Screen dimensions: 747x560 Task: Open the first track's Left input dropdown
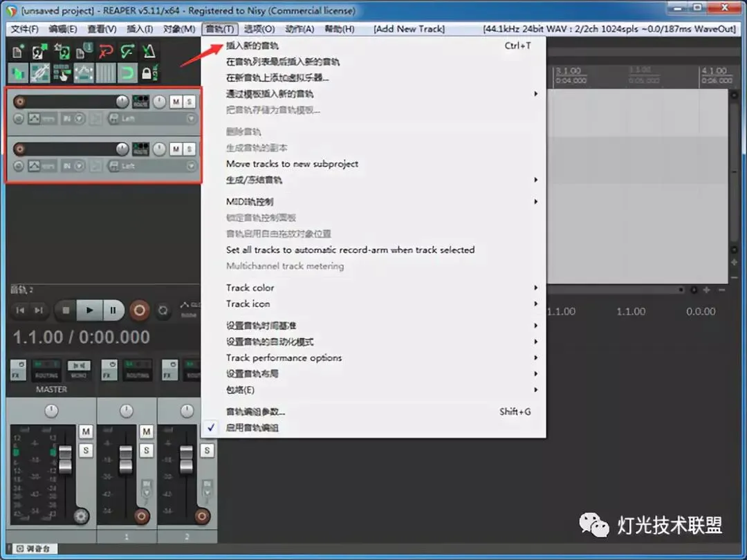(152, 118)
